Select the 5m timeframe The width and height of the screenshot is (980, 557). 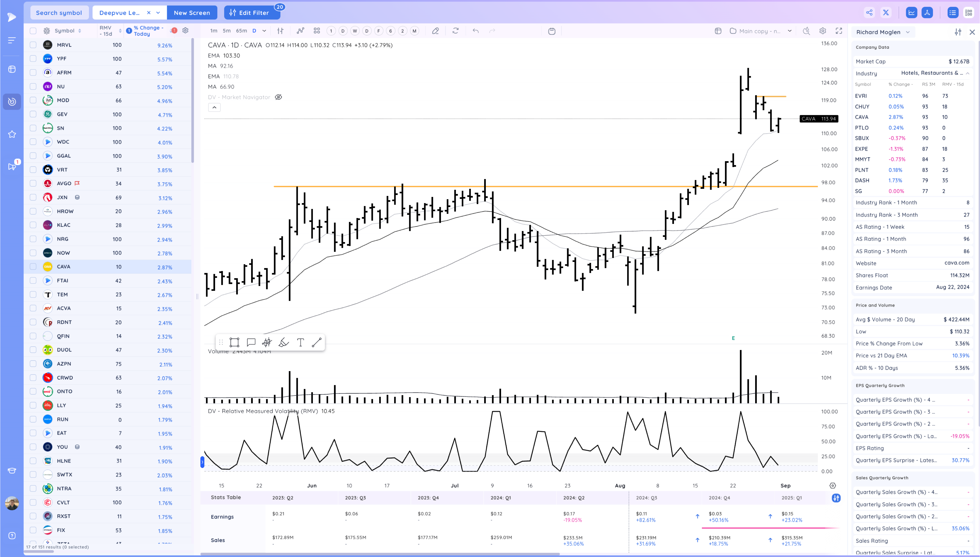click(x=226, y=31)
